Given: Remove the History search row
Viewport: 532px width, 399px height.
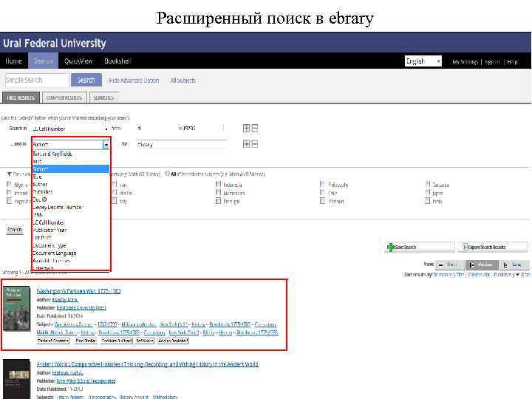Looking at the screenshot, I should tap(254, 144).
